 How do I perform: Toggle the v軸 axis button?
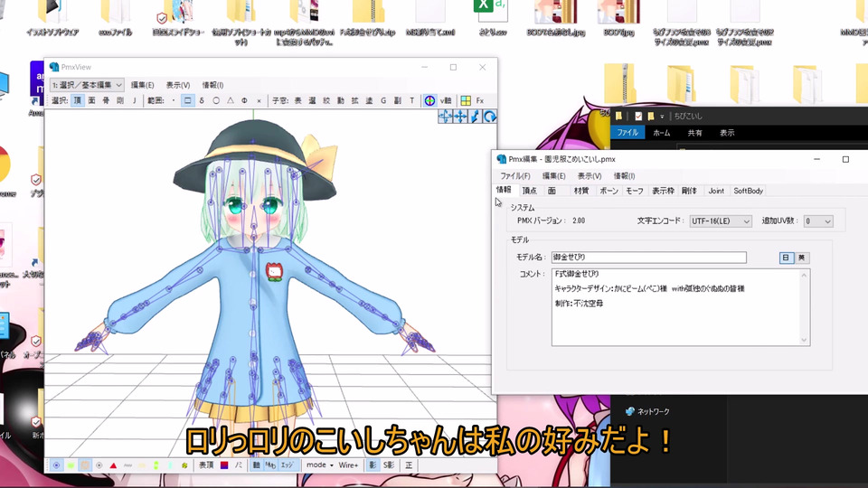(x=446, y=100)
